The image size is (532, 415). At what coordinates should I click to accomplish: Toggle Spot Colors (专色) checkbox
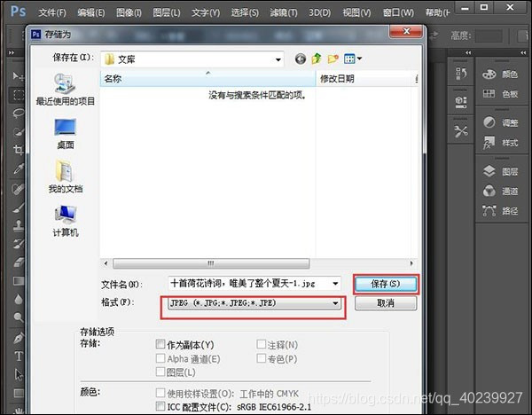[262, 358]
